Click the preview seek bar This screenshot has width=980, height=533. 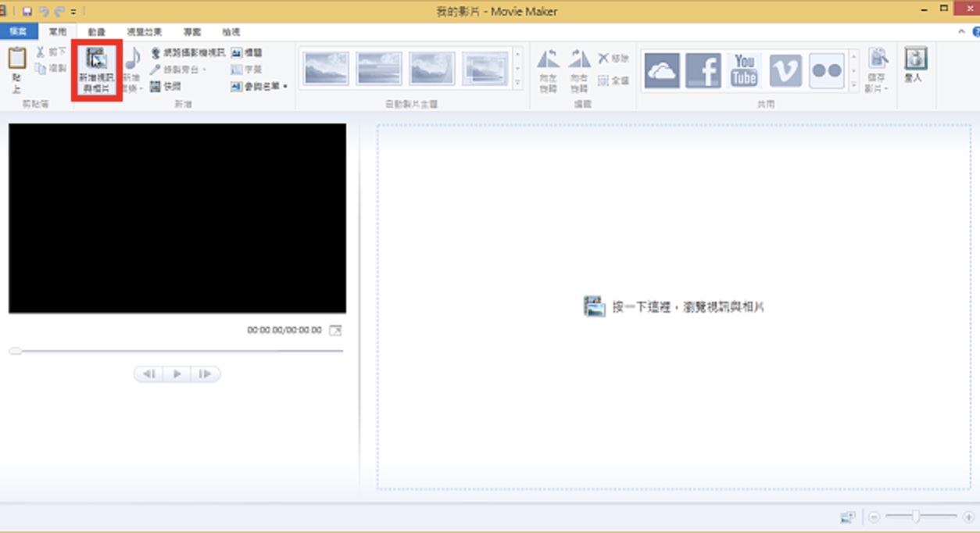pyautogui.click(x=176, y=351)
